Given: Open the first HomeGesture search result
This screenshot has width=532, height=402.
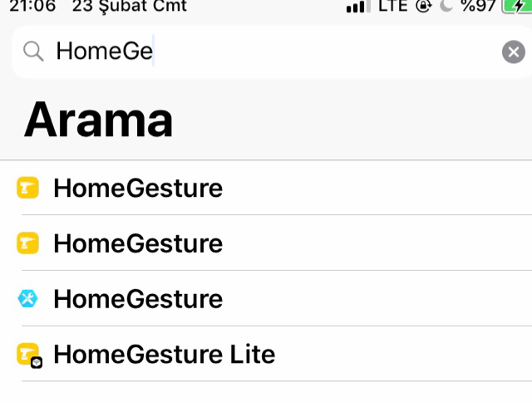Looking at the screenshot, I should (138, 189).
